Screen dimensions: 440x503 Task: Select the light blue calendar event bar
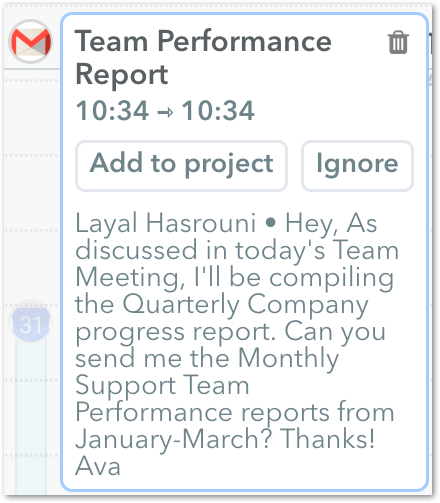pos(31,417)
